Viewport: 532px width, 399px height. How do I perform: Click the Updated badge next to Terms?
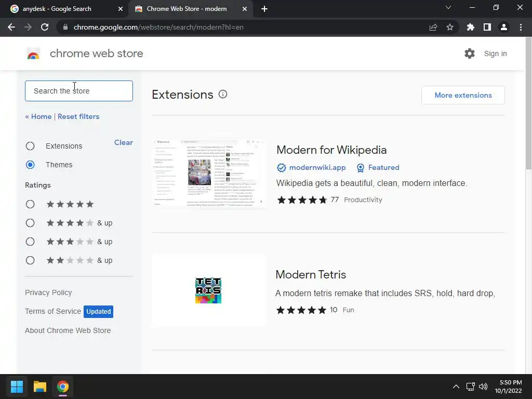pos(98,312)
